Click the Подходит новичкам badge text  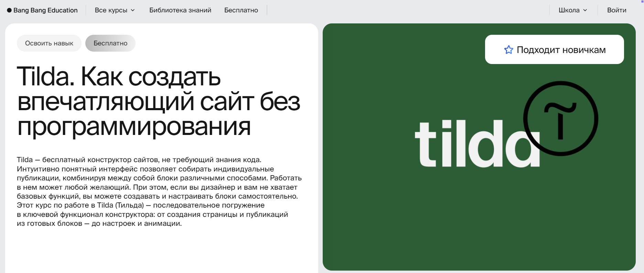561,50
